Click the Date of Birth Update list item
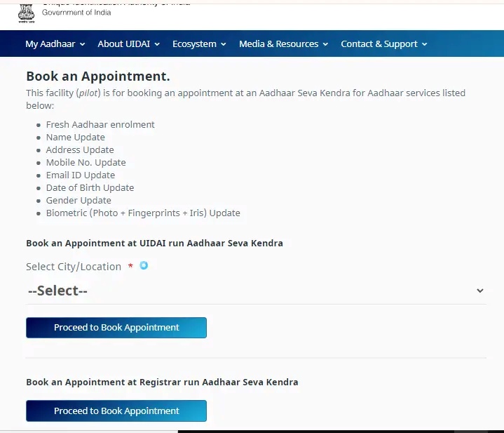 [x=90, y=188]
